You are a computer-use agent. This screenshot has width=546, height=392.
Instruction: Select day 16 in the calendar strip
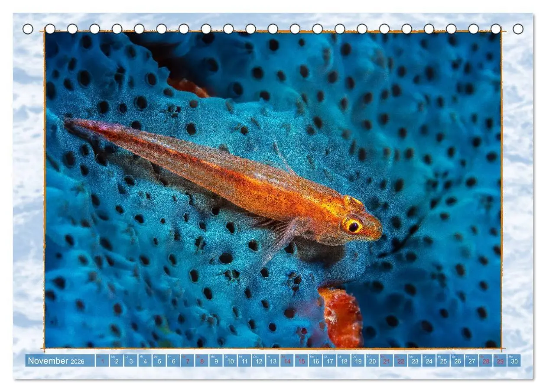[315, 361]
